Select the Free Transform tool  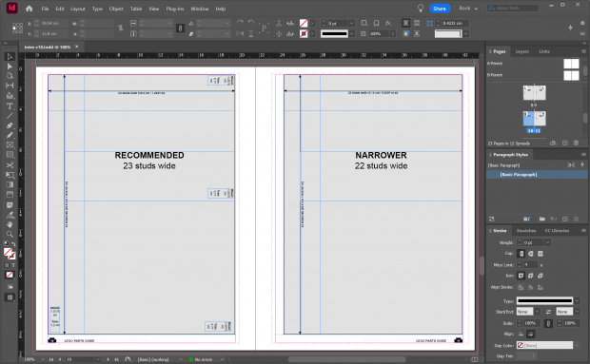click(x=10, y=175)
